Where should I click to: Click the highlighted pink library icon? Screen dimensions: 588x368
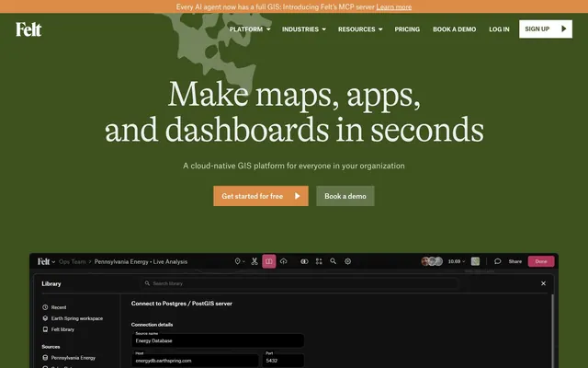269,261
